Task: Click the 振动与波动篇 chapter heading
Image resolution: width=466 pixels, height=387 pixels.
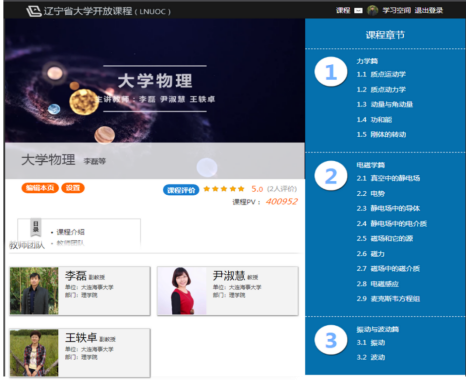Action: [378, 330]
